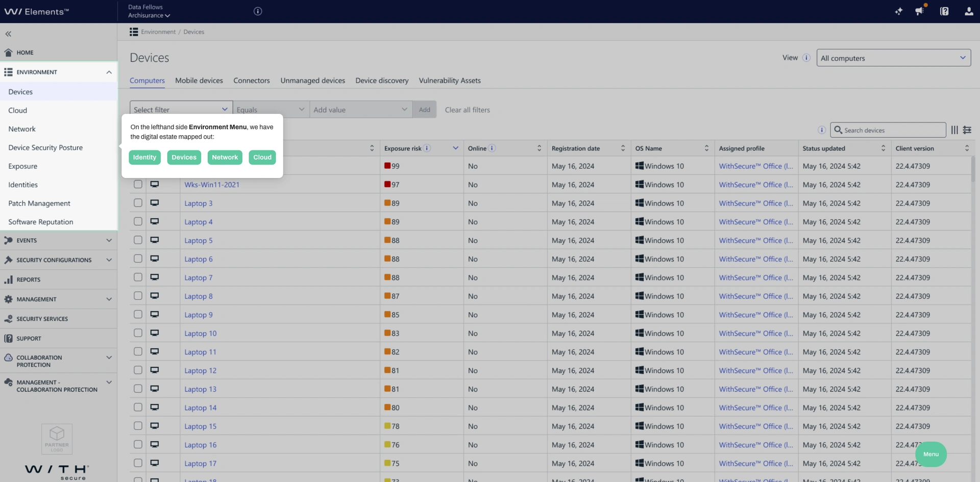Click the sparkle AI assistant icon
The height and width of the screenshot is (482, 980).
898,11
